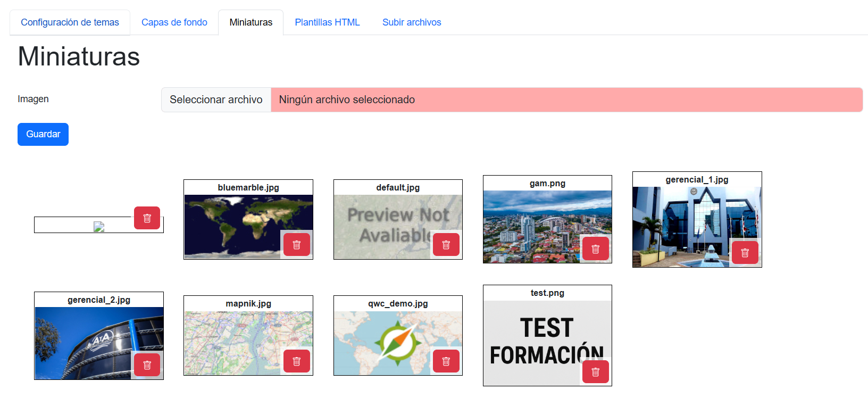Remove gerencial_1.jpg using its trash icon

(745, 253)
